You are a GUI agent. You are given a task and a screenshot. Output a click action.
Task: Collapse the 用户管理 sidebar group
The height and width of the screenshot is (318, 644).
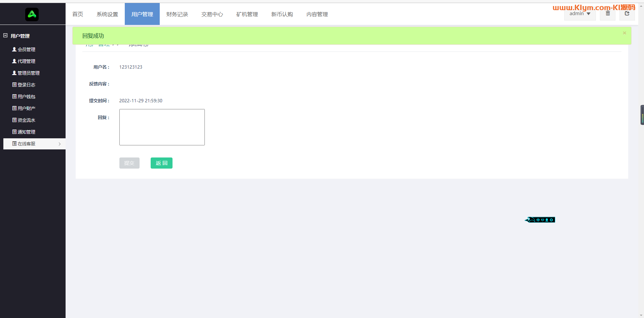coord(5,35)
